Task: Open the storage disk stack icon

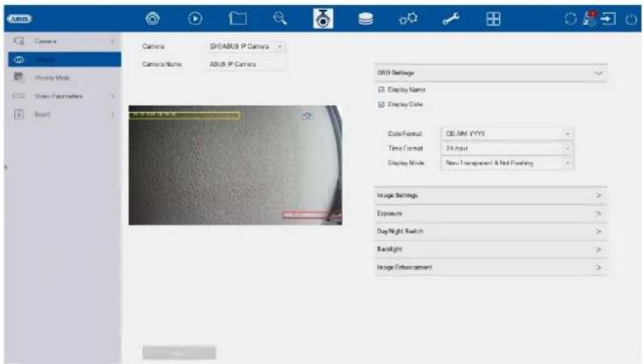Action: click(366, 18)
